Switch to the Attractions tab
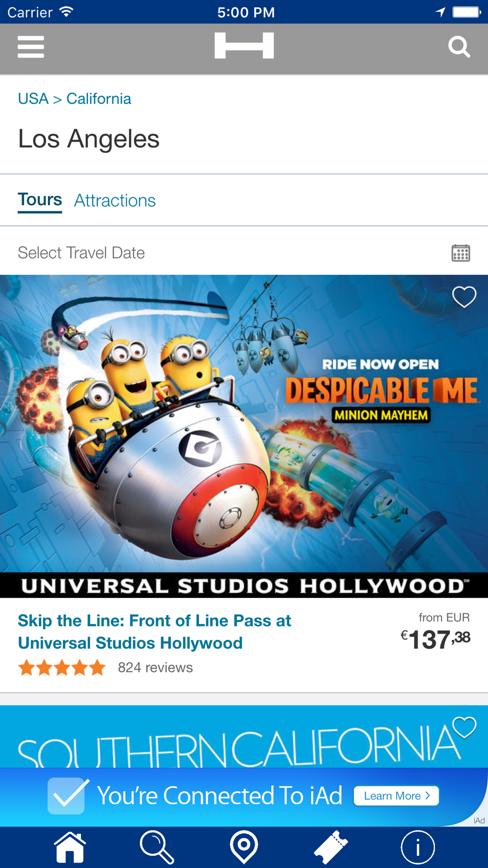This screenshot has height=868, width=488. click(x=115, y=201)
